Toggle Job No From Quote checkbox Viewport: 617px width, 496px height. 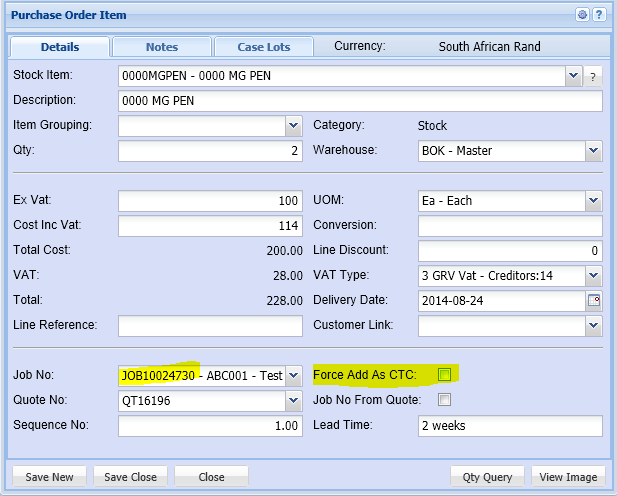[445, 400]
